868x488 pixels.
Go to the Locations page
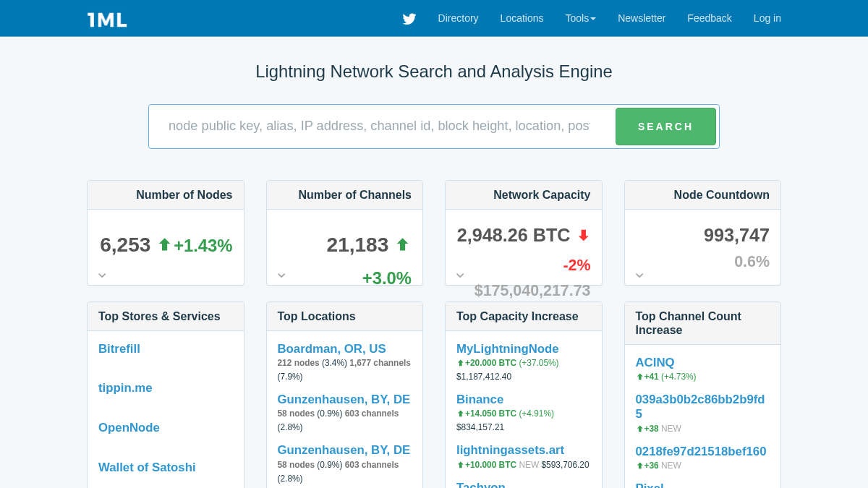point(522,18)
